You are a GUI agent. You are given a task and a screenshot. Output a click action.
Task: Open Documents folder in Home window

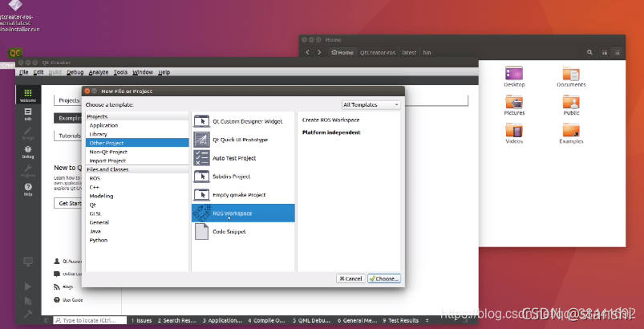coord(571,77)
